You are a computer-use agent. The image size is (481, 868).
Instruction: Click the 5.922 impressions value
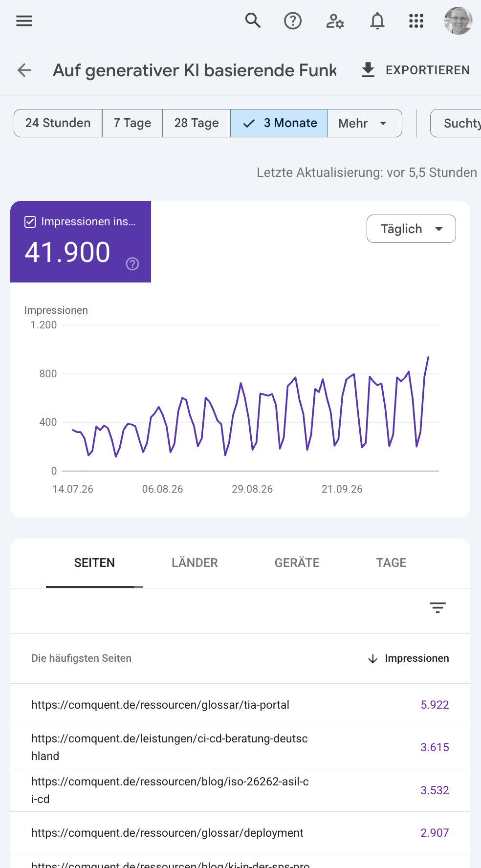[x=435, y=705]
